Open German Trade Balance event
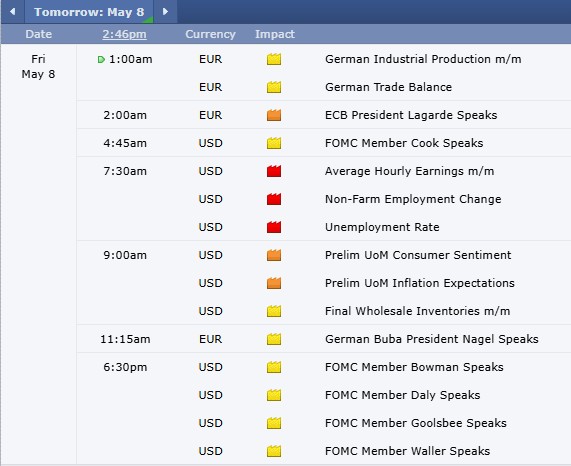The width and height of the screenshot is (571, 466). [x=389, y=87]
